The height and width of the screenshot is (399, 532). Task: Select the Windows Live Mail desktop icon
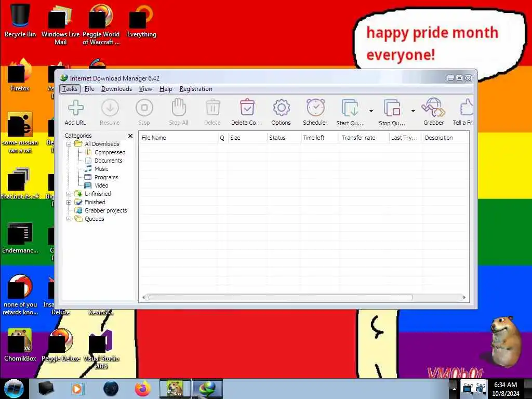pos(60,24)
